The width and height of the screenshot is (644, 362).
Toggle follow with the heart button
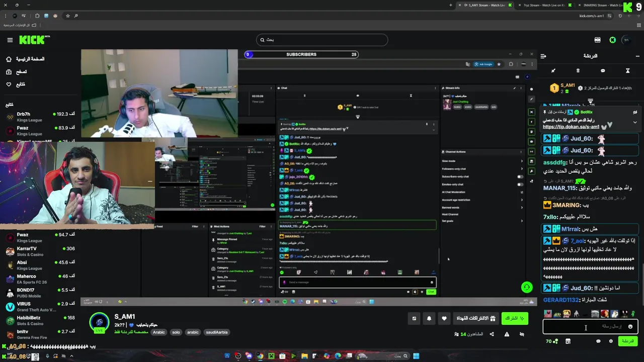click(x=444, y=318)
